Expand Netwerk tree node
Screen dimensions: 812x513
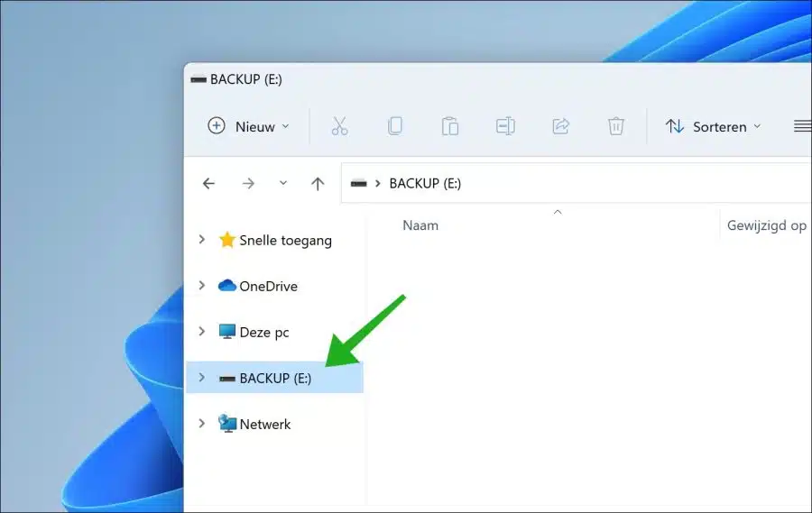click(202, 424)
